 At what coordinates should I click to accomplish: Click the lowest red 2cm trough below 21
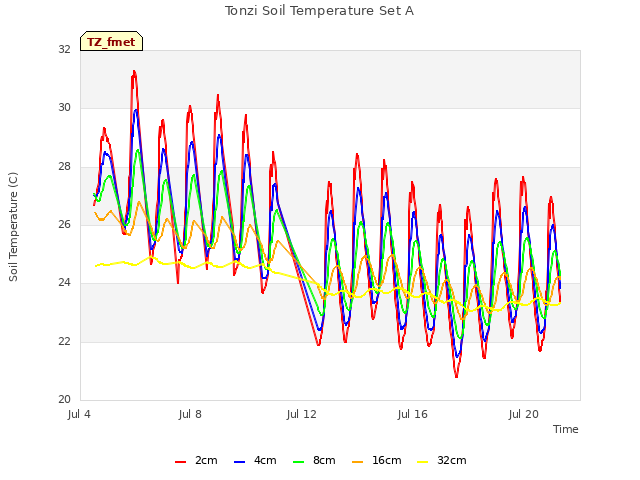coord(456,376)
